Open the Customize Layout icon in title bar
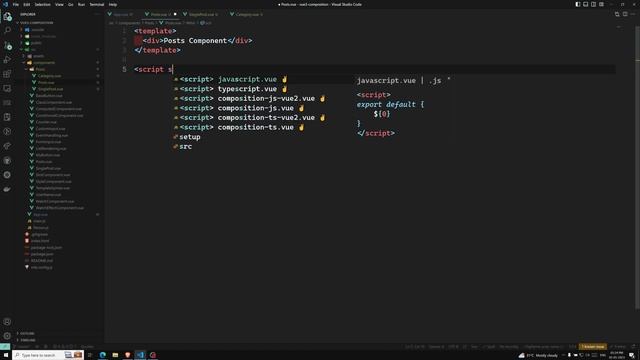The height and width of the screenshot is (360, 640). [x=601, y=4]
